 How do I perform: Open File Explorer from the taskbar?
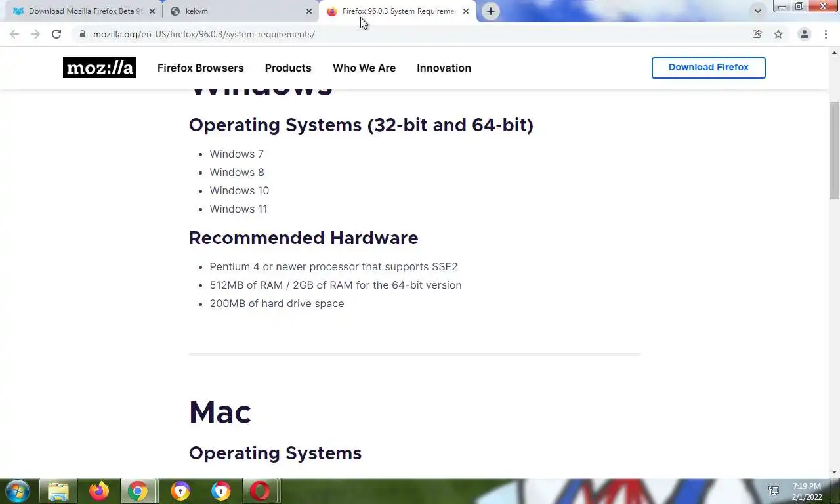click(58, 491)
